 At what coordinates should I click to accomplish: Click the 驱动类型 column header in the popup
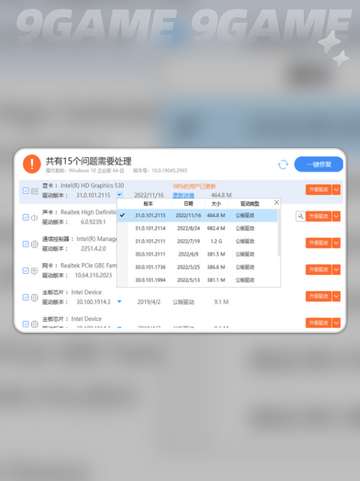(x=250, y=204)
